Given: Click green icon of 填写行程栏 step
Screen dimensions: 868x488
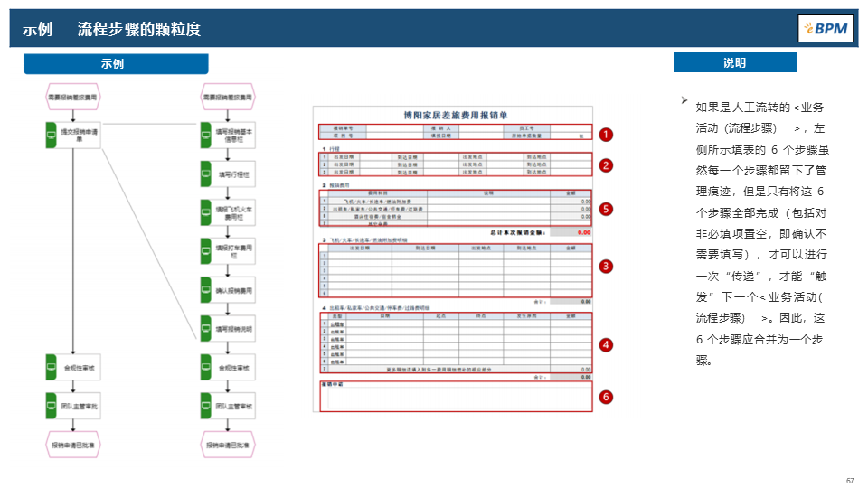Looking at the screenshot, I should click(206, 174).
